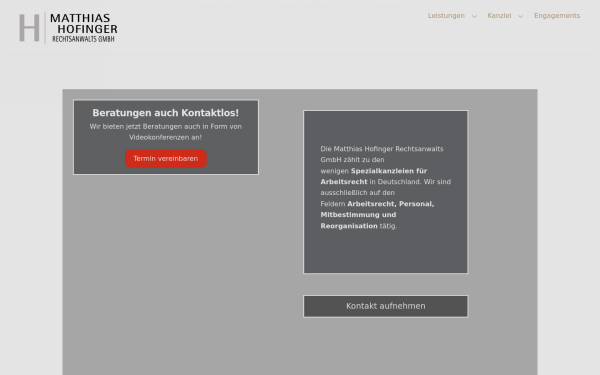This screenshot has width=600, height=375.
Task: Expand the chevron next to Leistungen
Action: point(474,16)
